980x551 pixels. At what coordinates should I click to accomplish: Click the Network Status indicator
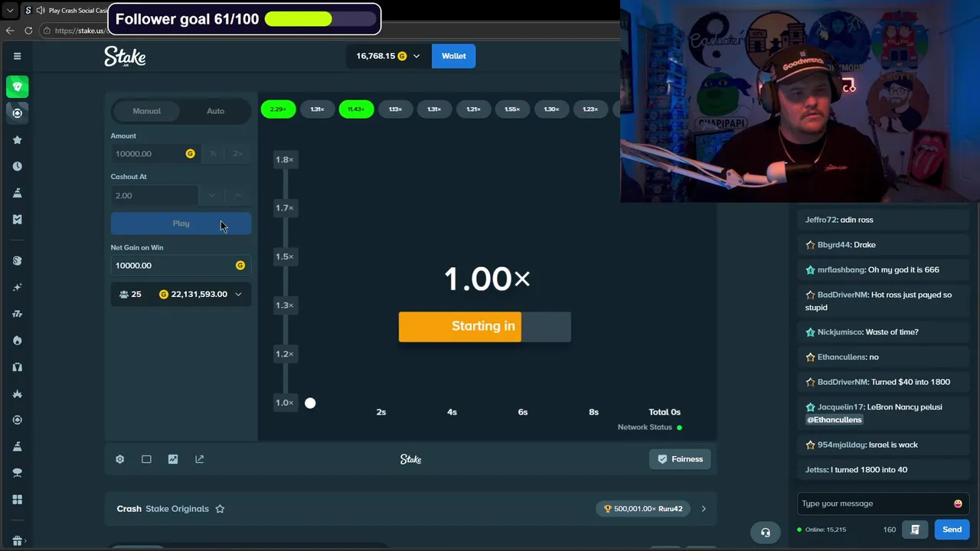(650, 428)
